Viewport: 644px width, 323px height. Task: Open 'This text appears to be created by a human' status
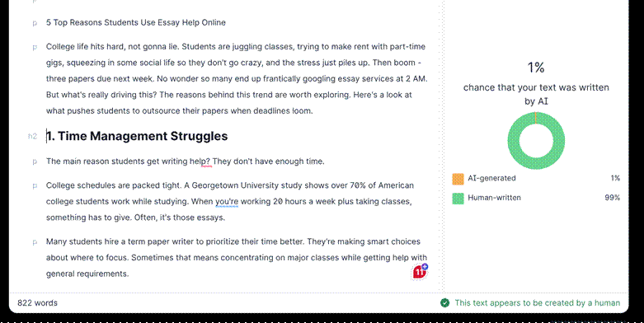point(537,303)
